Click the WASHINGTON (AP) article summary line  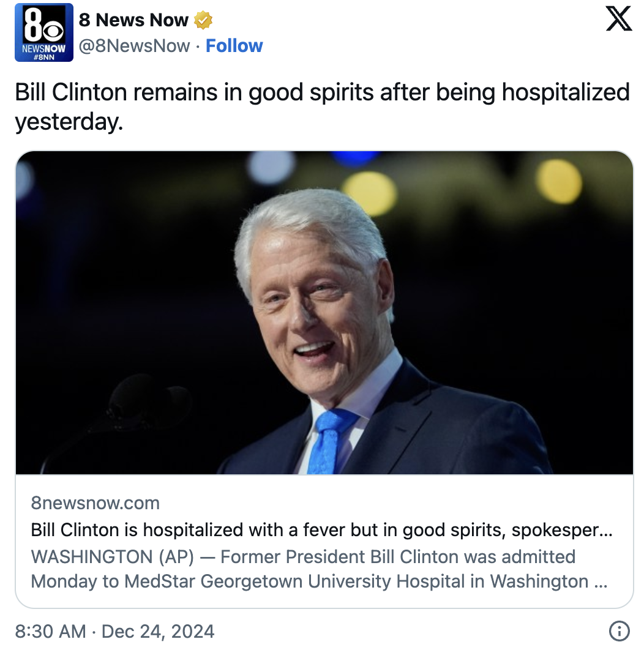click(x=303, y=557)
